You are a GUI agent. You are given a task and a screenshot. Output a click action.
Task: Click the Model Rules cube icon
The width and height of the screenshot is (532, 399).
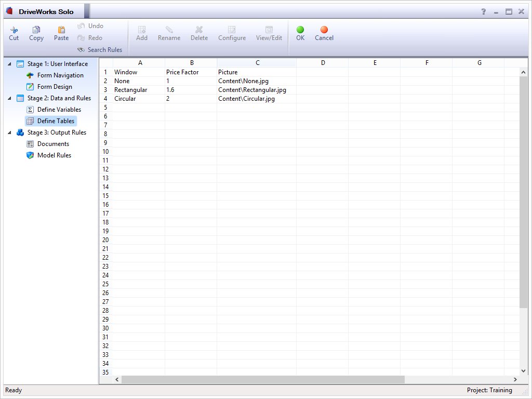[30, 155]
